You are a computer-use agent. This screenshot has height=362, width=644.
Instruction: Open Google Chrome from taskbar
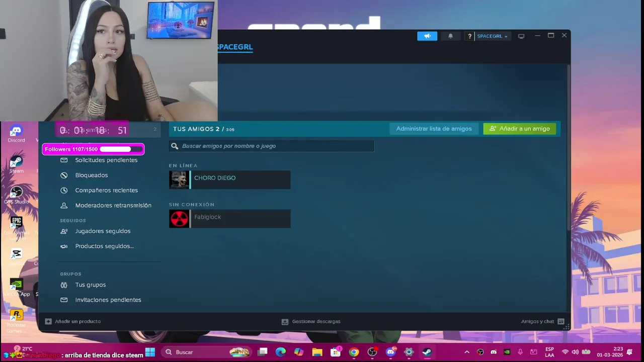point(354,352)
